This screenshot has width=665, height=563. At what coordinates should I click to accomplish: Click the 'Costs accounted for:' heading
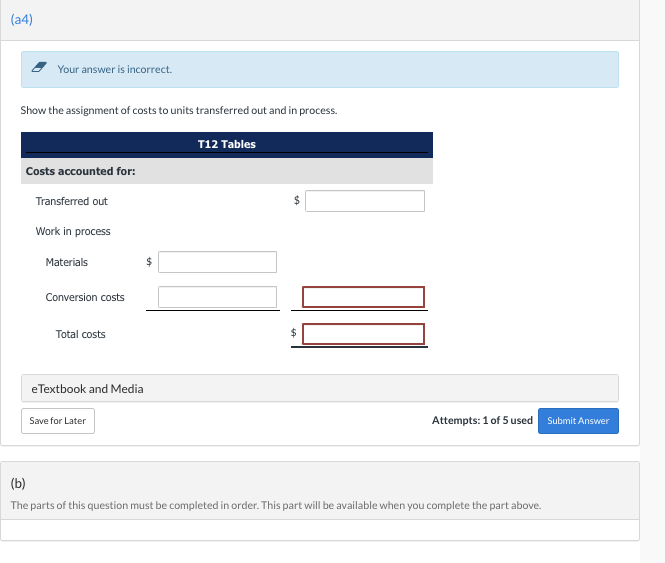(x=81, y=171)
